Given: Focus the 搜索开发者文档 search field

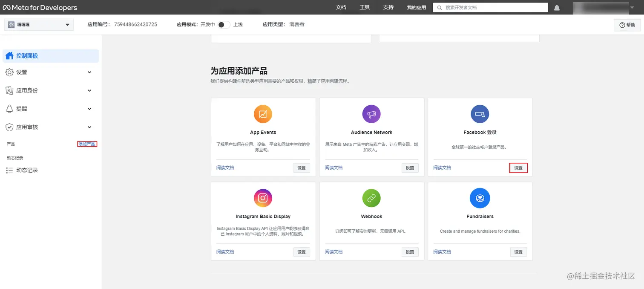Looking at the screenshot, I should [x=490, y=8].
